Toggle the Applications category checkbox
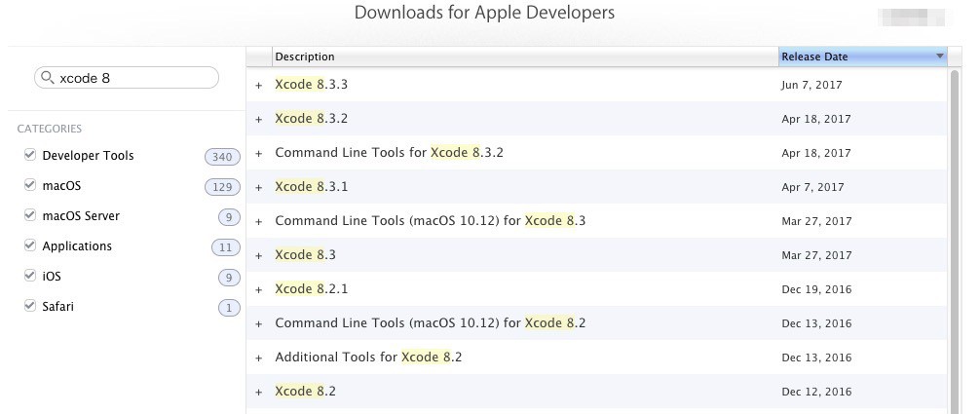The width and height of the screenshot is (980, 414). (x=30, y=245)
